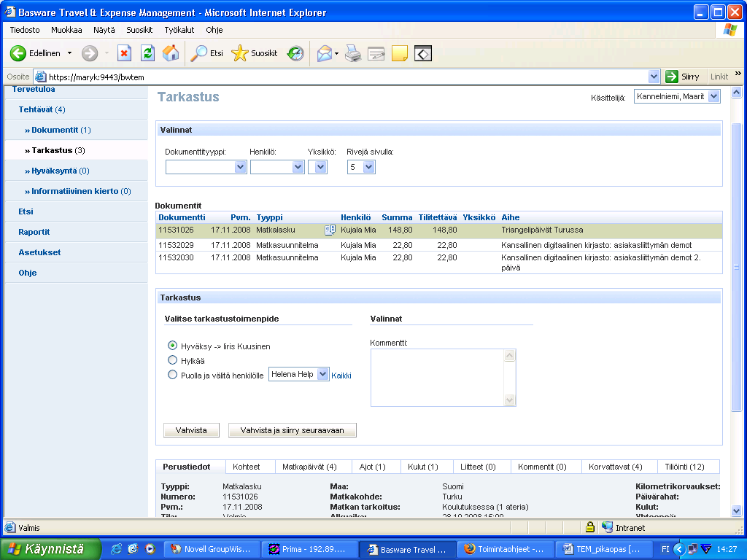Click the yellow note toolbar icon
747x560 pixels.
(x=399, y=53)
